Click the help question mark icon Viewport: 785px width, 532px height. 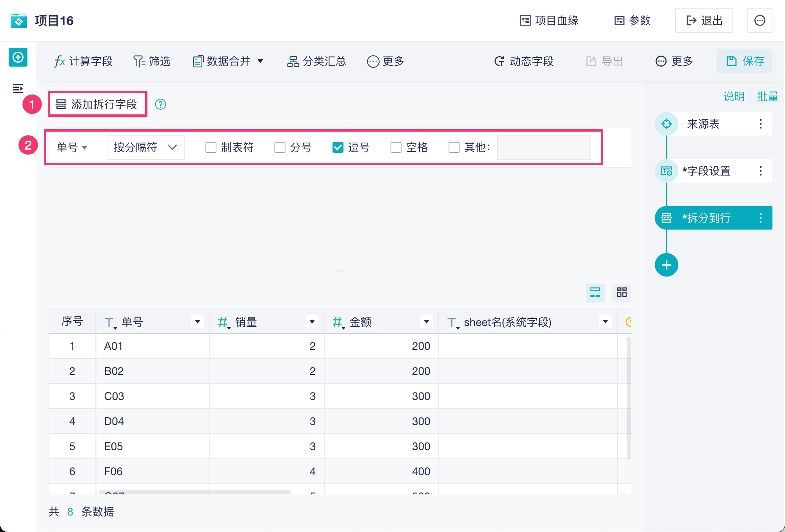click(x=160, y=104)
